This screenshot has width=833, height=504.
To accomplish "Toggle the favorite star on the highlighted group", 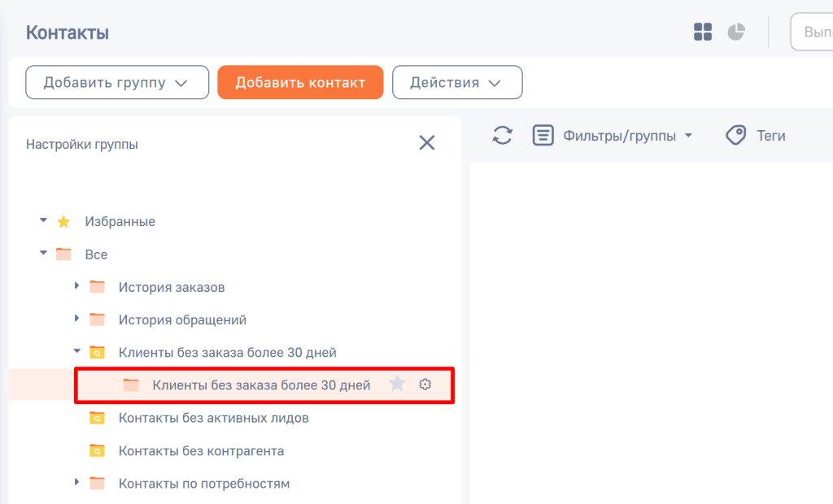I will pyautogui.click(x=397, y=384).
